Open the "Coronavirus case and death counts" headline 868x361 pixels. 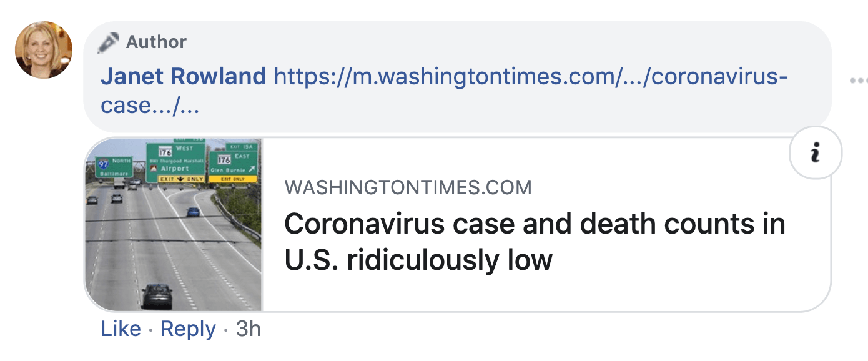(534, 242)
